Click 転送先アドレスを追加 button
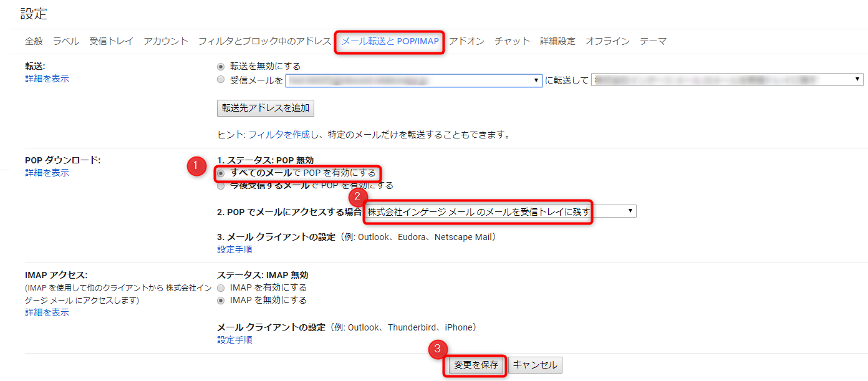The image size is (868, 381). (266, 108)
